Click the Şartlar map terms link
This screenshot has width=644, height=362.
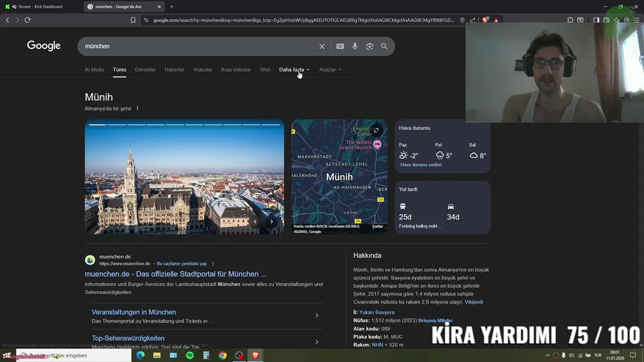click(377, 226)
